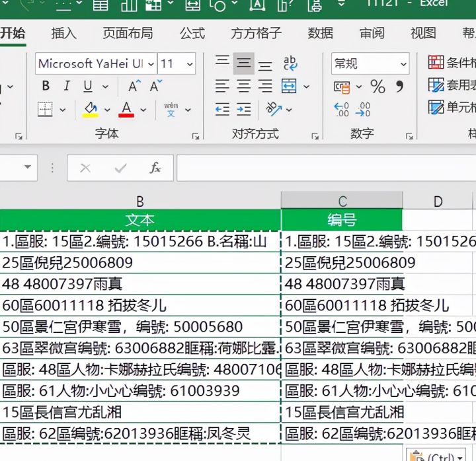The width and height of the screenshot is (476, 461).
Task: Cancel formula entry with X
Action: tap(85, 168)
